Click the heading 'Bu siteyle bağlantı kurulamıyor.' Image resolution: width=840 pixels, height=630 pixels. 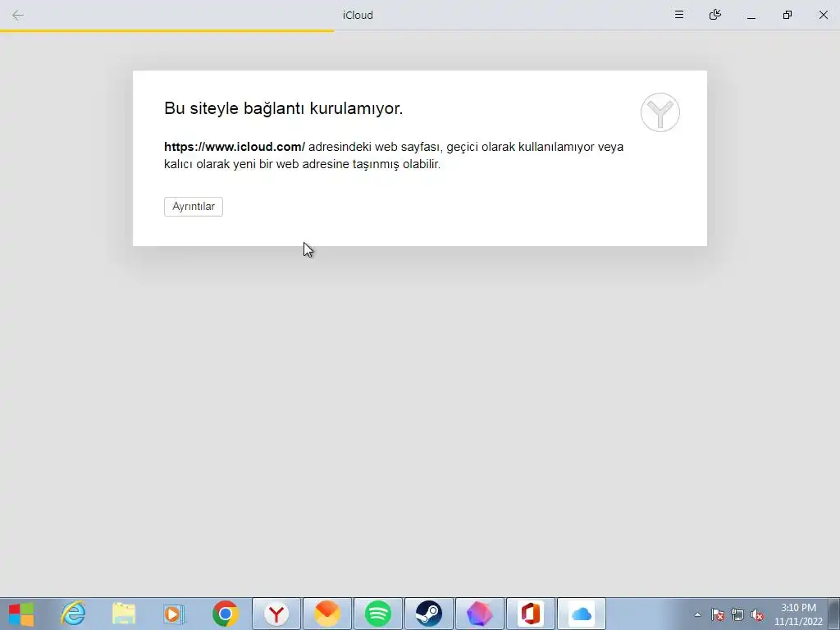tap(283, 108)
